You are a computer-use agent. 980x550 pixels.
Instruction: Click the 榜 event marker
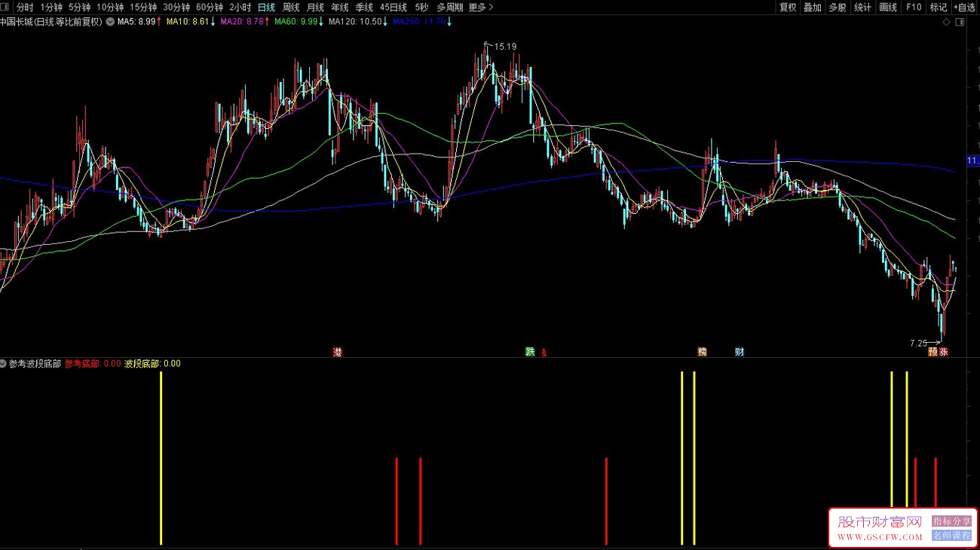coord(702,352)
